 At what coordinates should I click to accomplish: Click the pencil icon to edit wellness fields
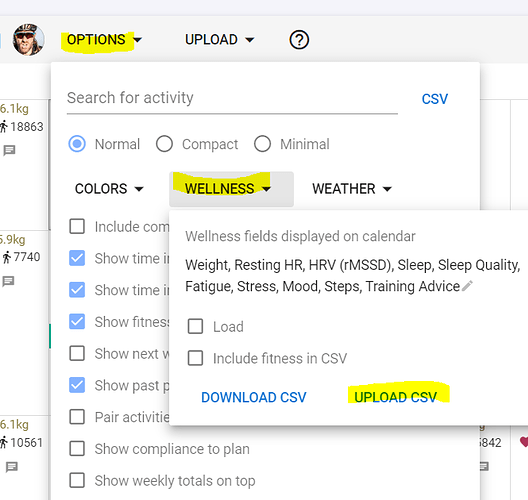[x=467, y=286]
